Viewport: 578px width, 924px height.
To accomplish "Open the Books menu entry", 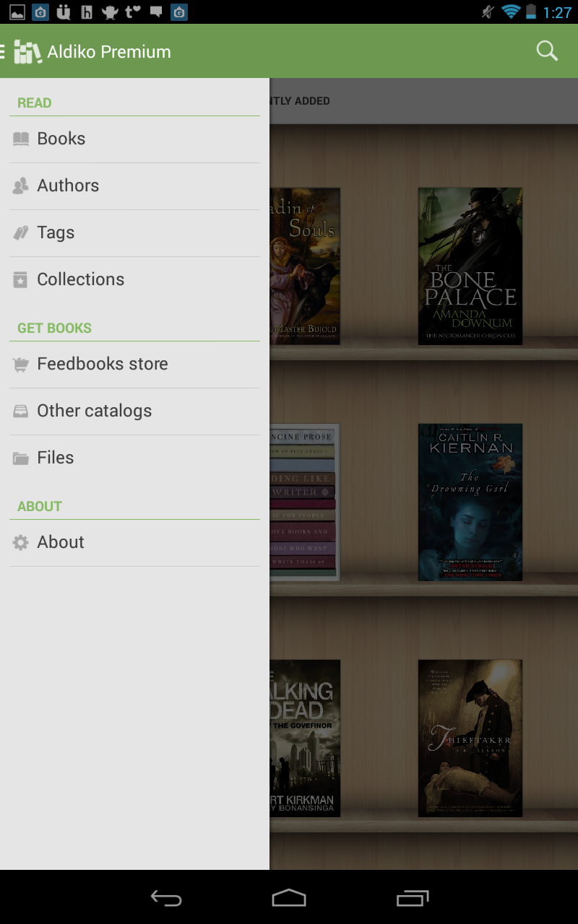I will coord(61,139).
